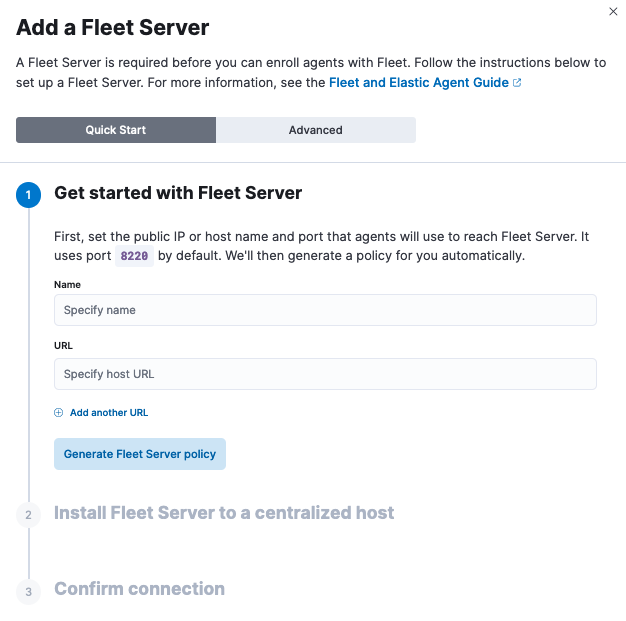Select Install Fleet Server to a centralized host
626x621 pixels.
point(224,513)
